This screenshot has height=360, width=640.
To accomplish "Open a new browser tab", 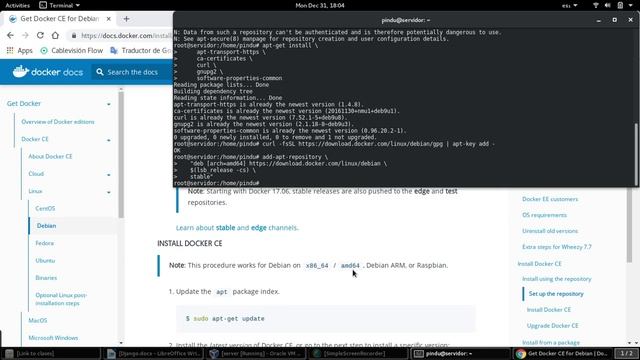I will tap(127, 19).
